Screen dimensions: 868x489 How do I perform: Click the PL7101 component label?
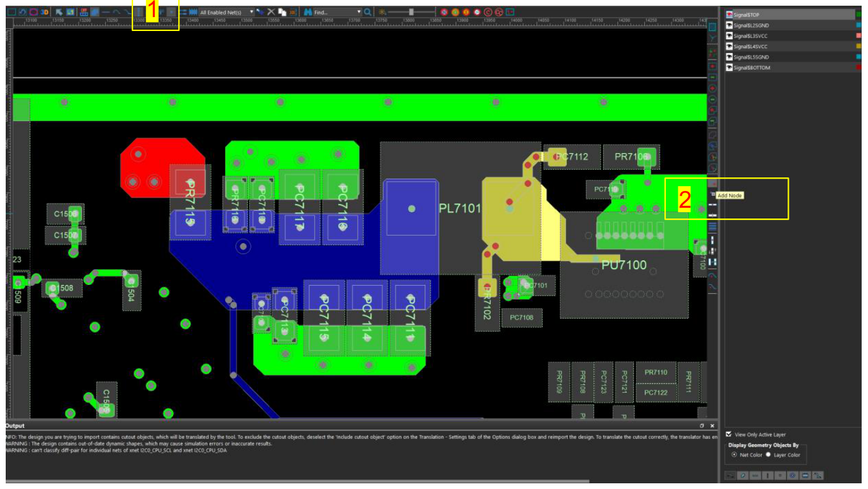[x=460, y=208]
